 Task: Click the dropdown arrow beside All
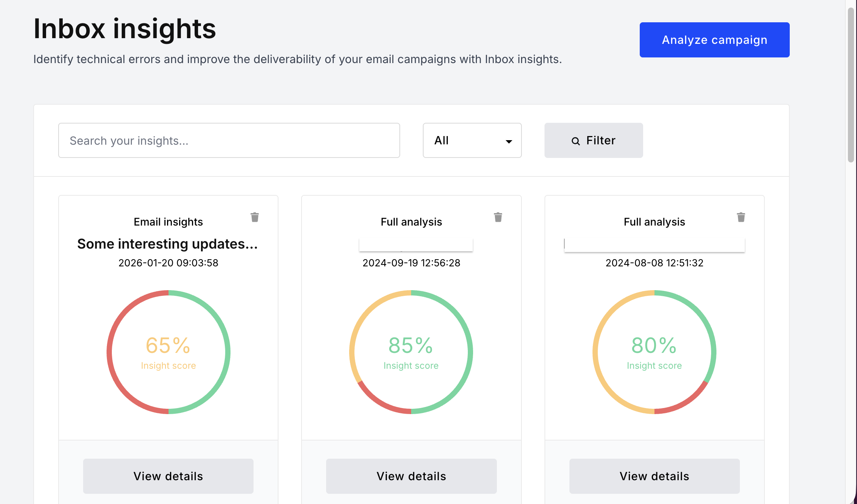click(509, 141)
